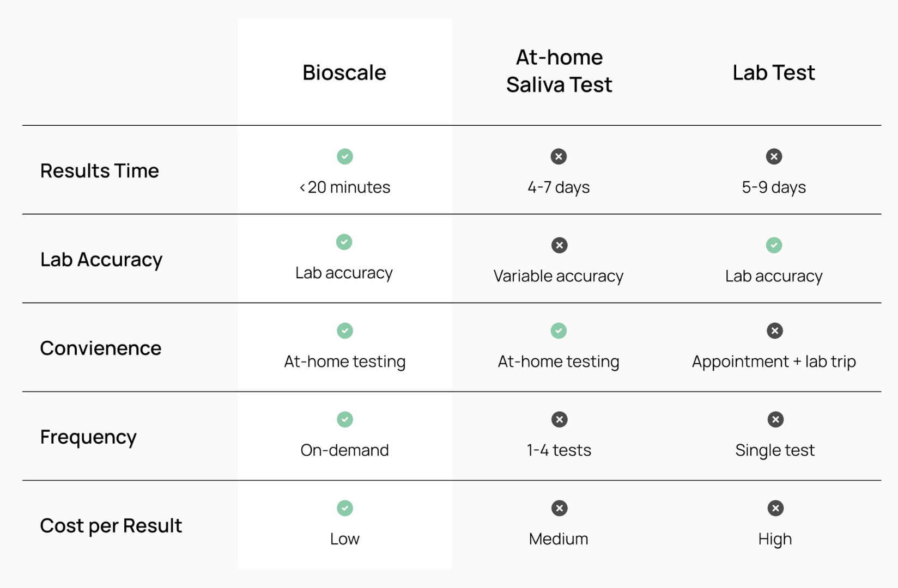Image resolution: width=898 pixels, height=588 pixels.
Task: Click the green check above "< 20 minutes"
Action: pos(344,157)
